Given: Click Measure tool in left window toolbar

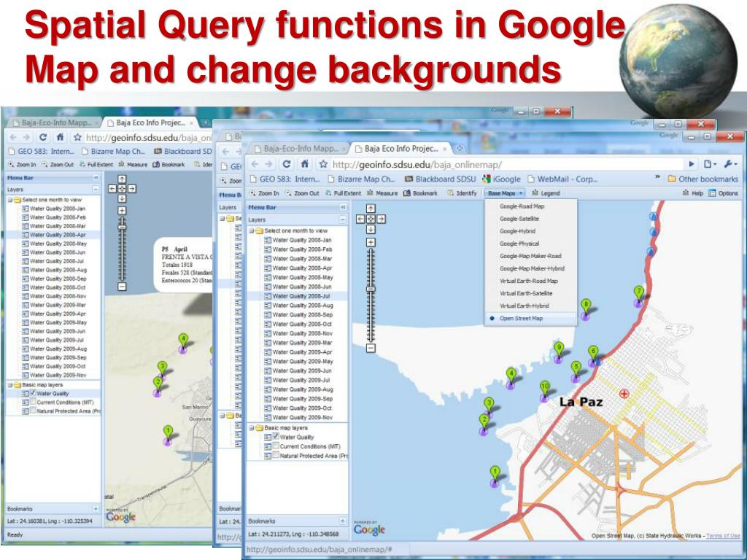Looking at the screenshot, I should click(133, 164).
